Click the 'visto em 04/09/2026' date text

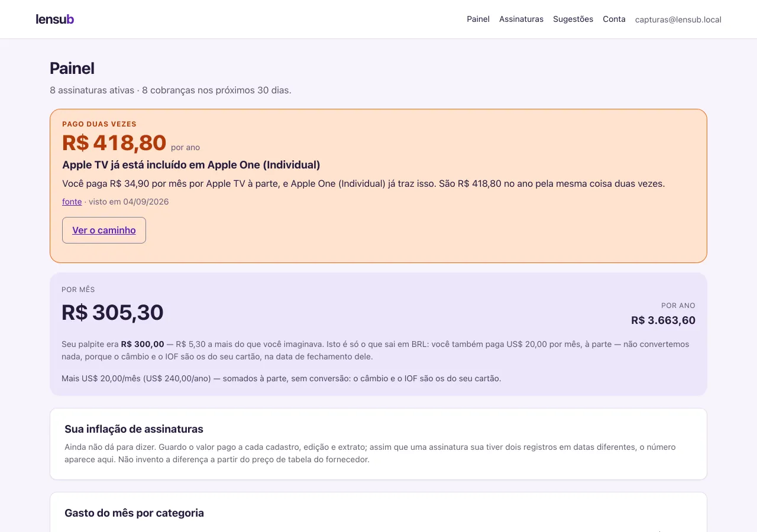pos(129,202)
